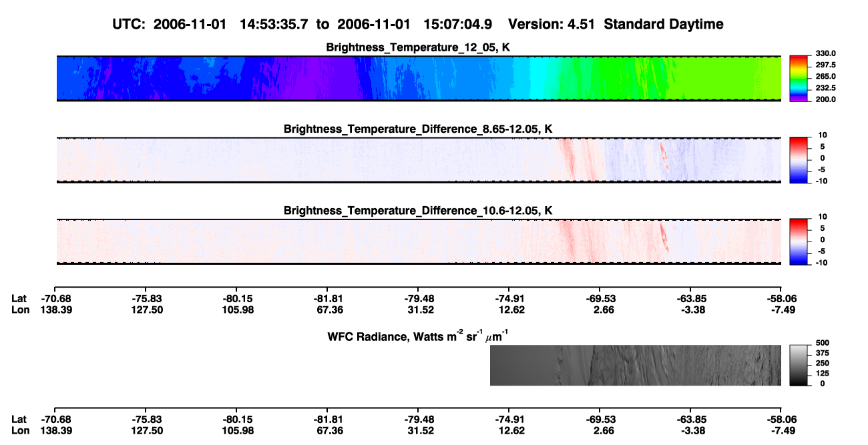Click the WFC Radiance grayscale image strip
This screenshot has height=445, width=868.
pos(636,366)
